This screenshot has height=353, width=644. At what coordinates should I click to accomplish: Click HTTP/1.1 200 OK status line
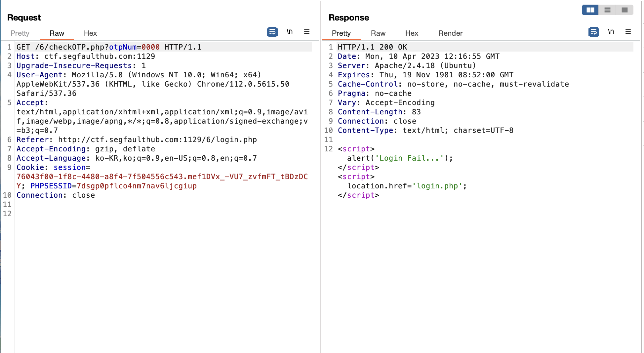(372, 47)
